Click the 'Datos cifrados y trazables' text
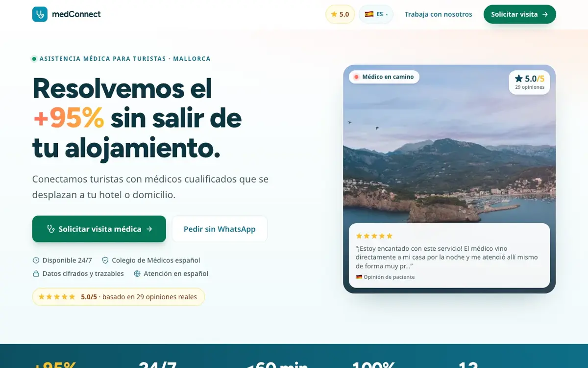This screenshot has width=588, height=368. point(83,274)
